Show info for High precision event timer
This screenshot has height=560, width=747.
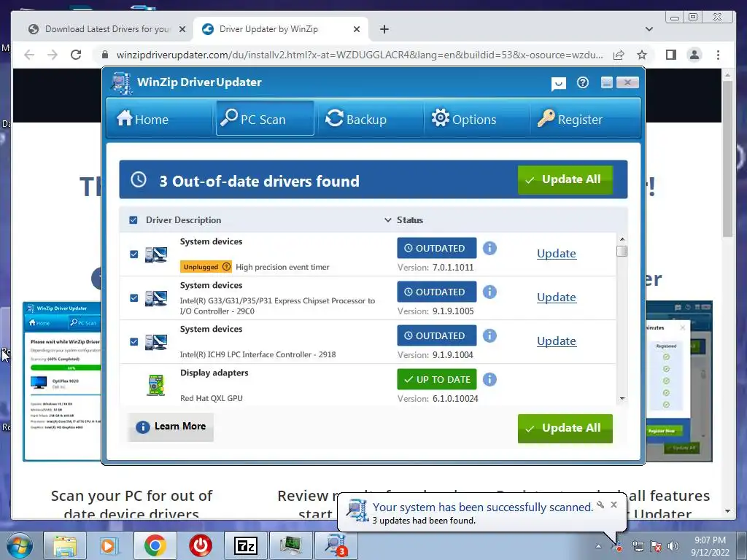pyautogui.click(x=489, y=248)
